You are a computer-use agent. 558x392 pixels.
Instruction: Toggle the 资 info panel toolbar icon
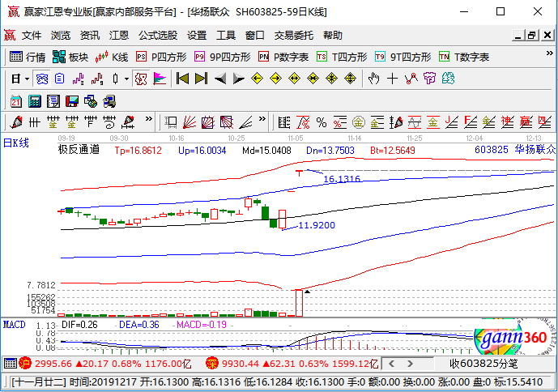(41, 79)
